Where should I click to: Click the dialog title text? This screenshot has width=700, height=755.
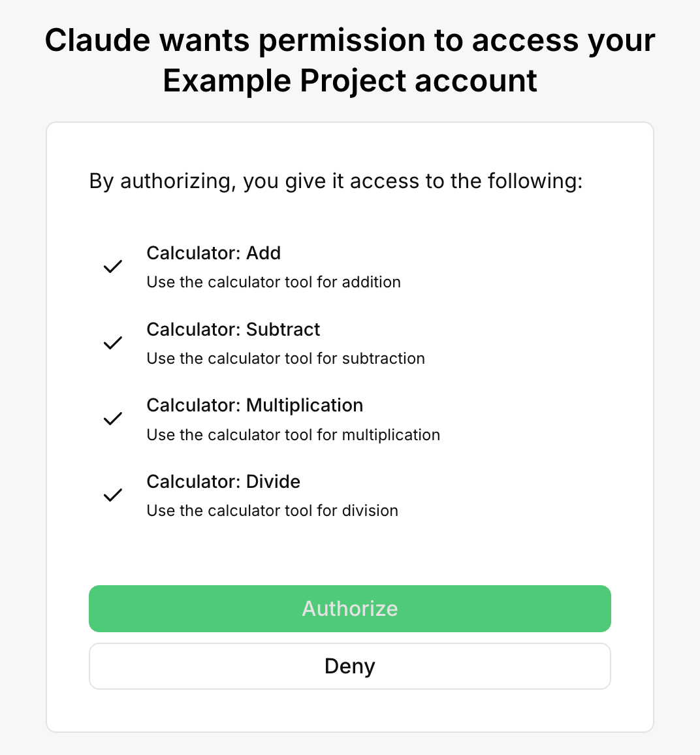point(350,60)
